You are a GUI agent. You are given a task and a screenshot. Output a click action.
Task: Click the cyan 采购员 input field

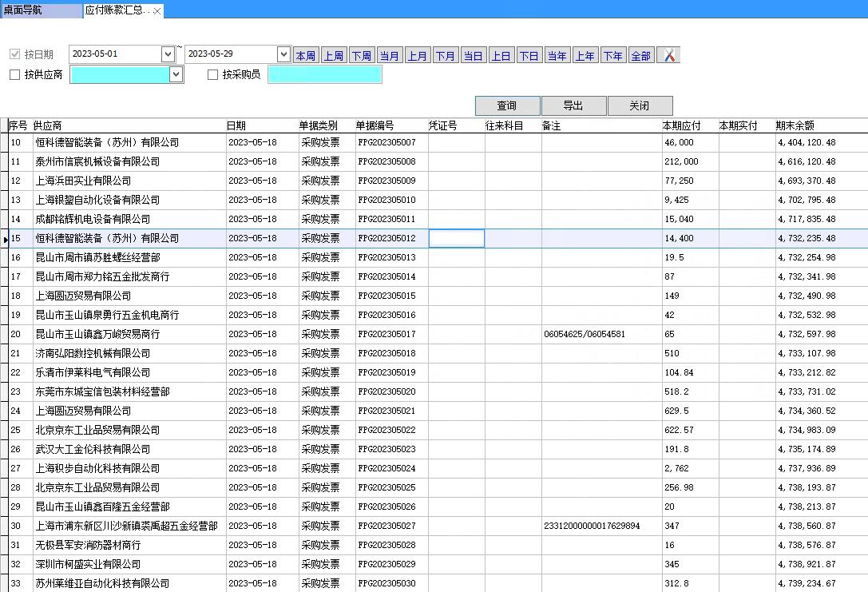[324, 74]
